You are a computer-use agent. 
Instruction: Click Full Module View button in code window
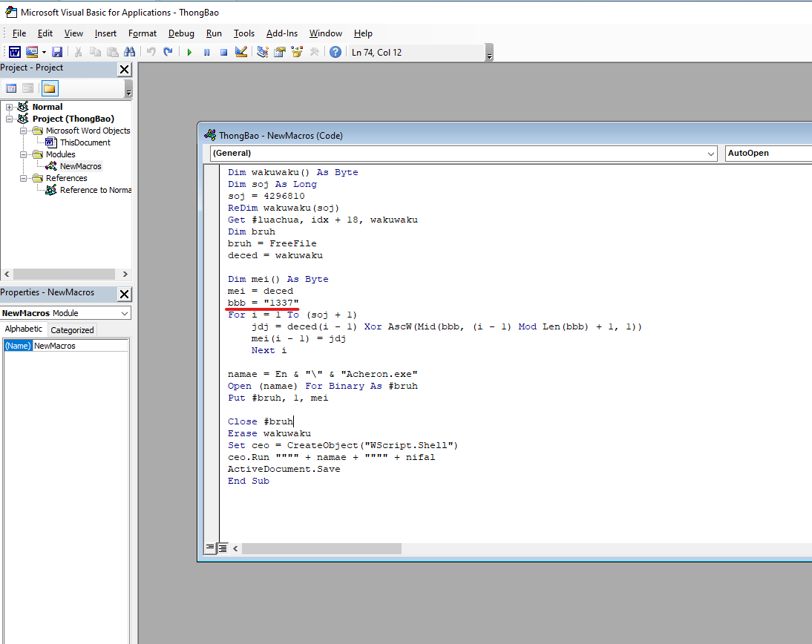coord(222,548)
